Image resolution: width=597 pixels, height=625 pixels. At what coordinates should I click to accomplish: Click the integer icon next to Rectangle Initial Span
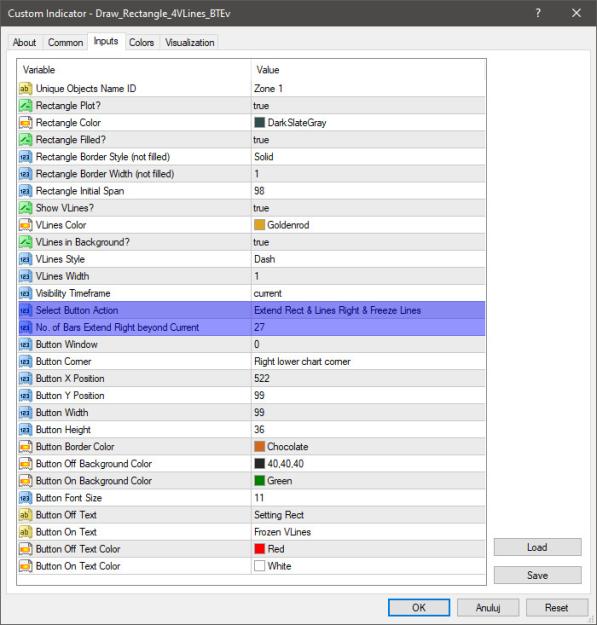click(25, 191)
